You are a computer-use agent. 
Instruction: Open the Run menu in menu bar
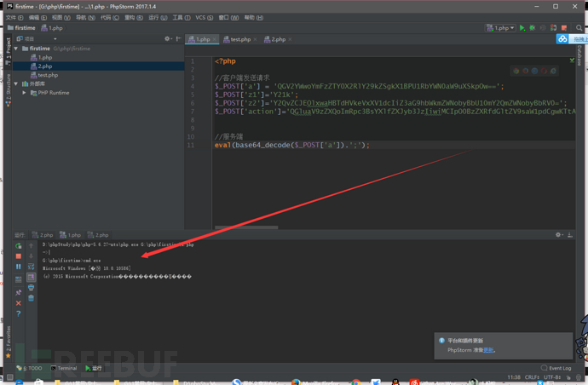(x=158, y=18)
